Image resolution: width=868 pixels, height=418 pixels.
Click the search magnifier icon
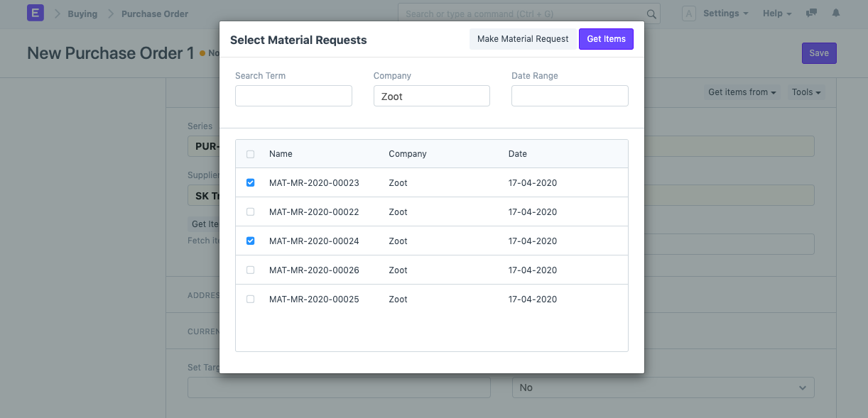coord(651,13)
